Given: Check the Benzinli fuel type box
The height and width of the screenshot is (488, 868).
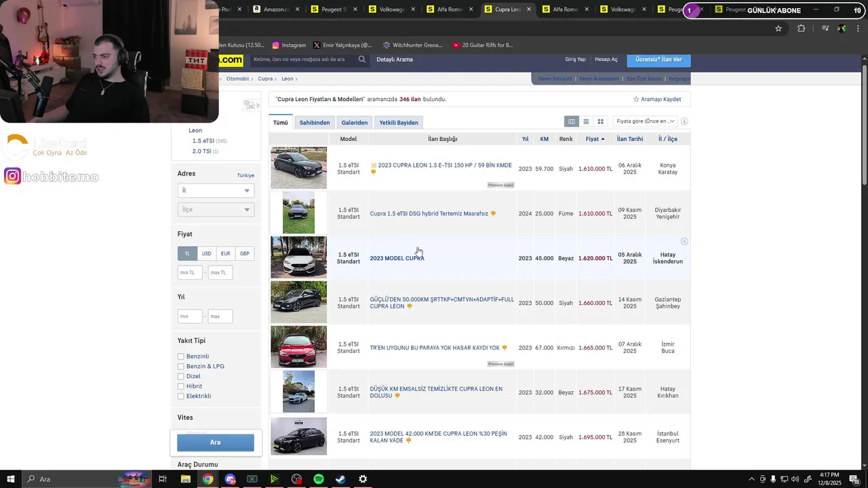Looking at the screenshot, I should click(181, 357).
